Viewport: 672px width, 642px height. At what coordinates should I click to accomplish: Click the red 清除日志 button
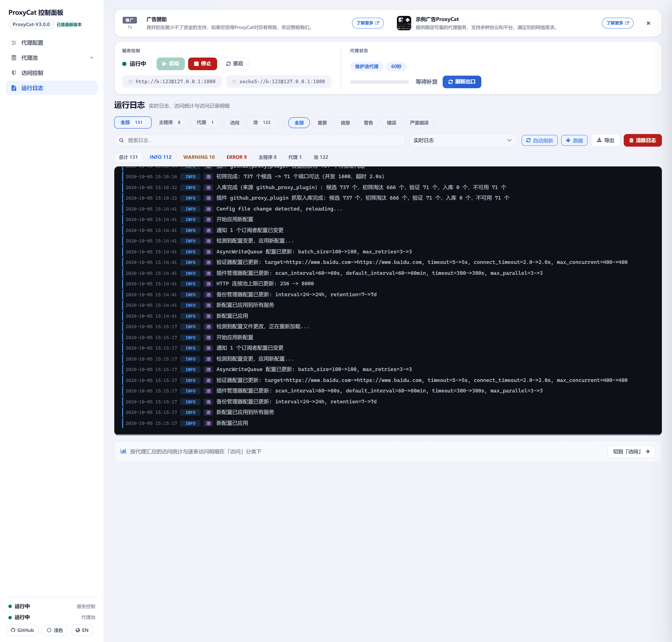[643, 140]
